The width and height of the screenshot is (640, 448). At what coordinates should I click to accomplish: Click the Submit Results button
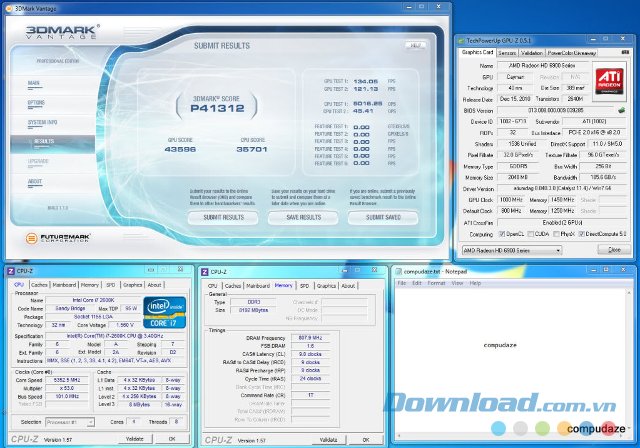point(223,217)
